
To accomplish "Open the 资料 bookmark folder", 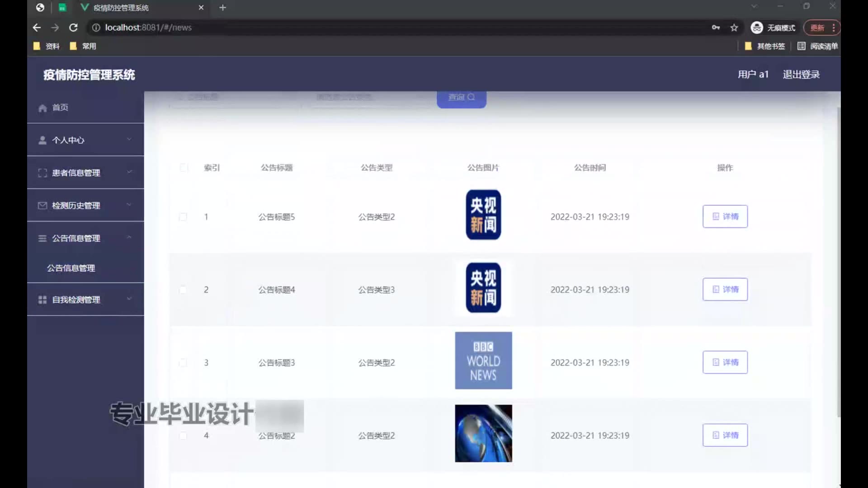I will click(x=47, y=46).
